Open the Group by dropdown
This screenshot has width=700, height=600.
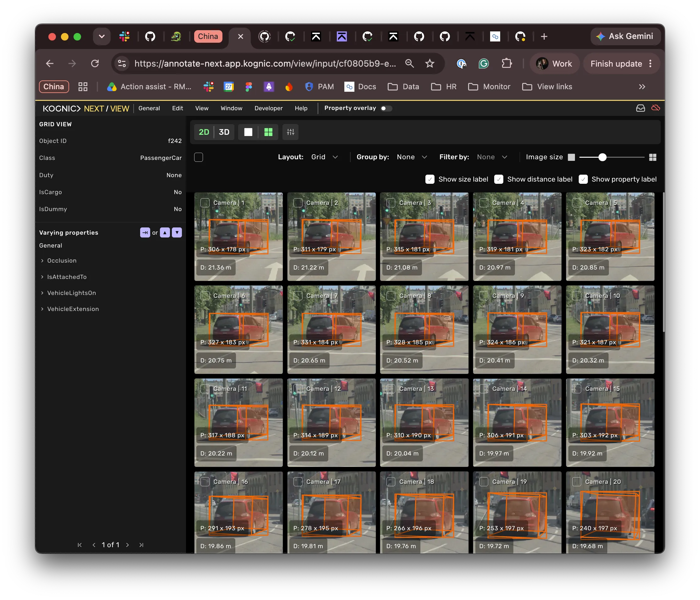(x=412, y=157)
